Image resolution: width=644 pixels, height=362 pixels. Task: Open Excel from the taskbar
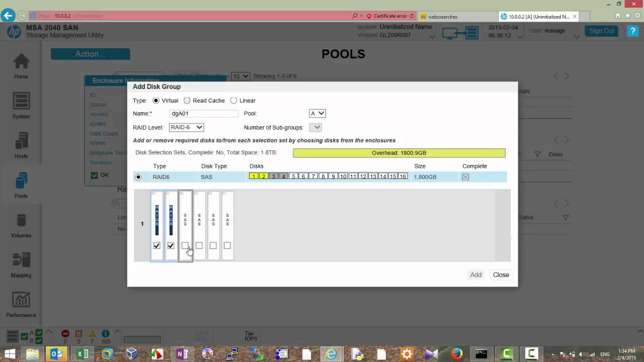(82, 354)
